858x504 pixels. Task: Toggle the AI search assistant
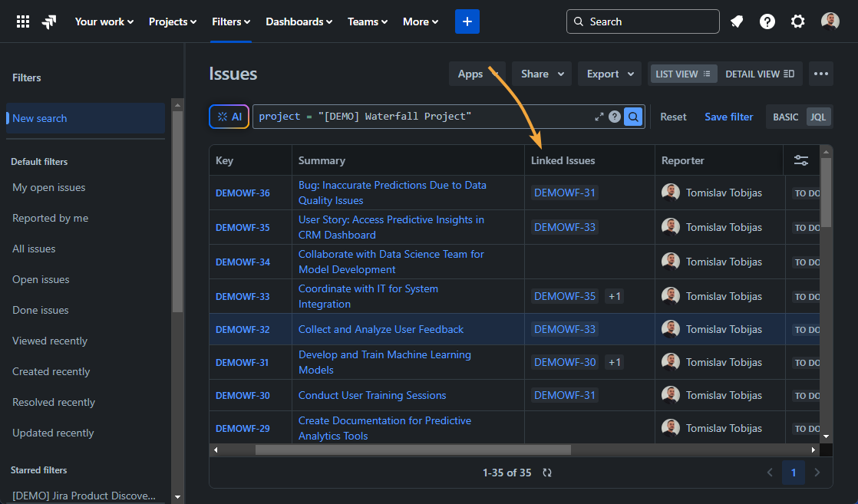[229, 116]
